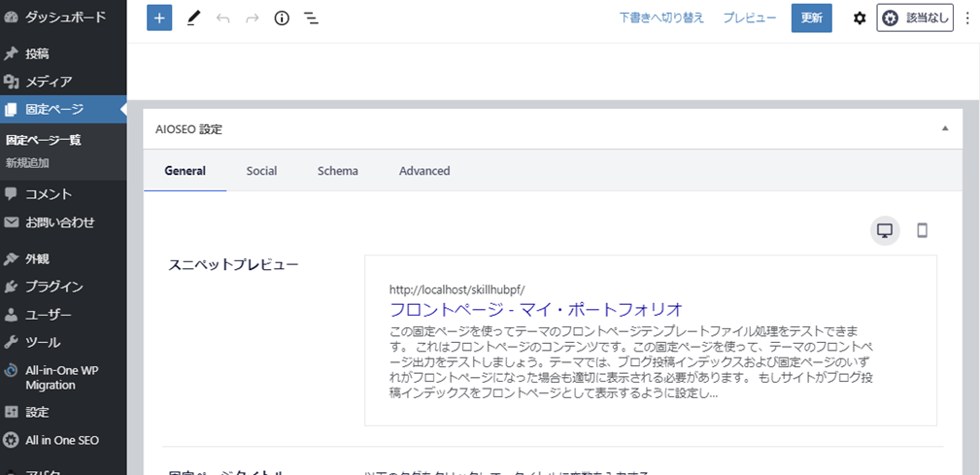
Task: Click the speech bubble icon beside コメント
Action: coord(11,194)
